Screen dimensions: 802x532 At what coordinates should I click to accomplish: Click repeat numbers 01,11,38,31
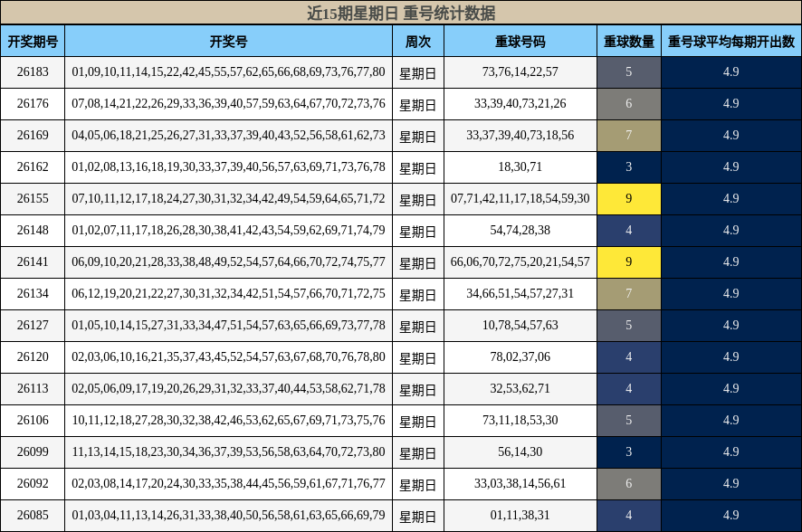(x=520, y=516)
